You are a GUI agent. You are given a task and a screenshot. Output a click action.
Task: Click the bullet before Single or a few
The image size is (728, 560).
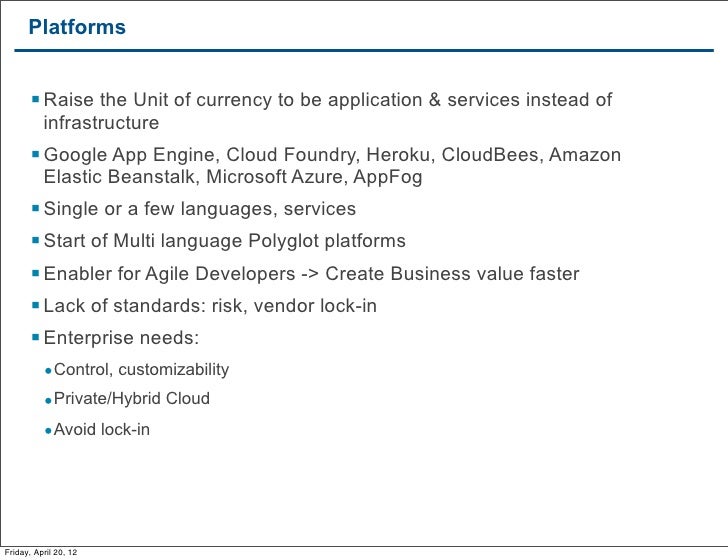[36, 210]
